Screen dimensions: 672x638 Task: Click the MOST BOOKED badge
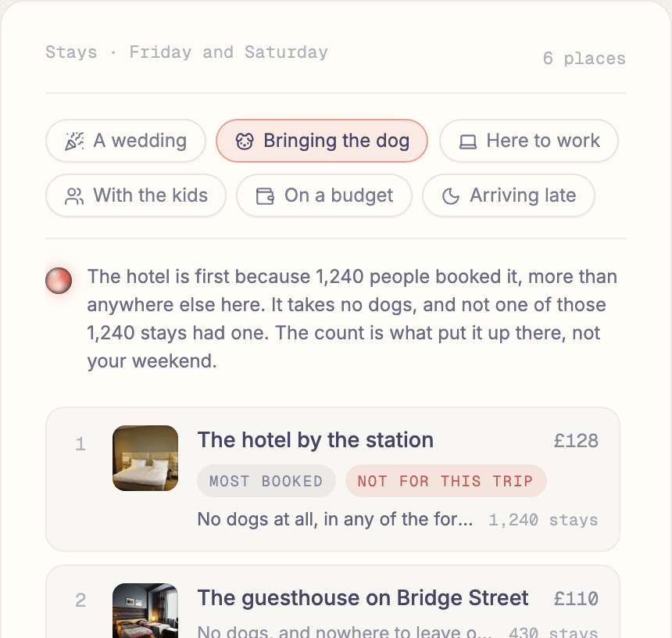[x=266, y=481]
